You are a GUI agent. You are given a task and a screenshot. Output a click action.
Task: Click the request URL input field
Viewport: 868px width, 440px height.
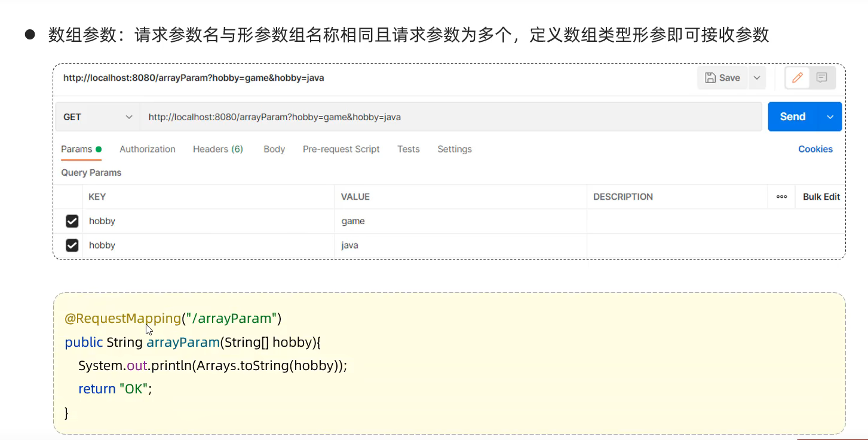point(451,117)
